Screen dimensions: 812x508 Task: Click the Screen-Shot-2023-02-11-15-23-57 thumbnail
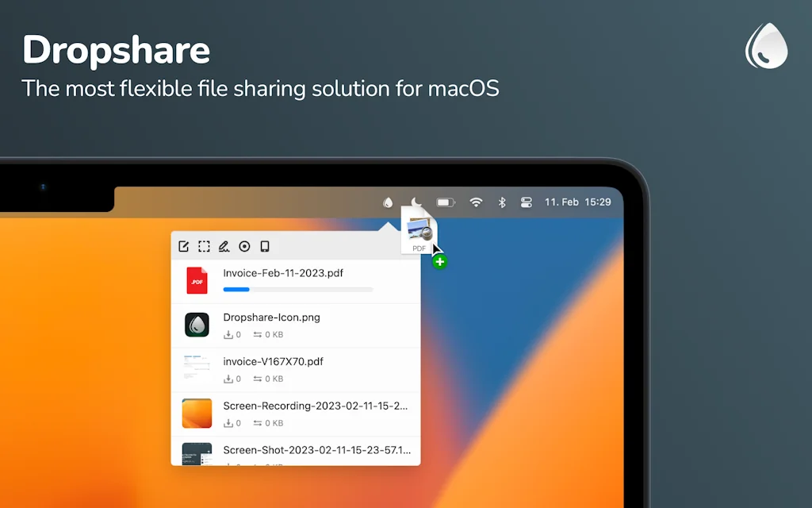197,454
